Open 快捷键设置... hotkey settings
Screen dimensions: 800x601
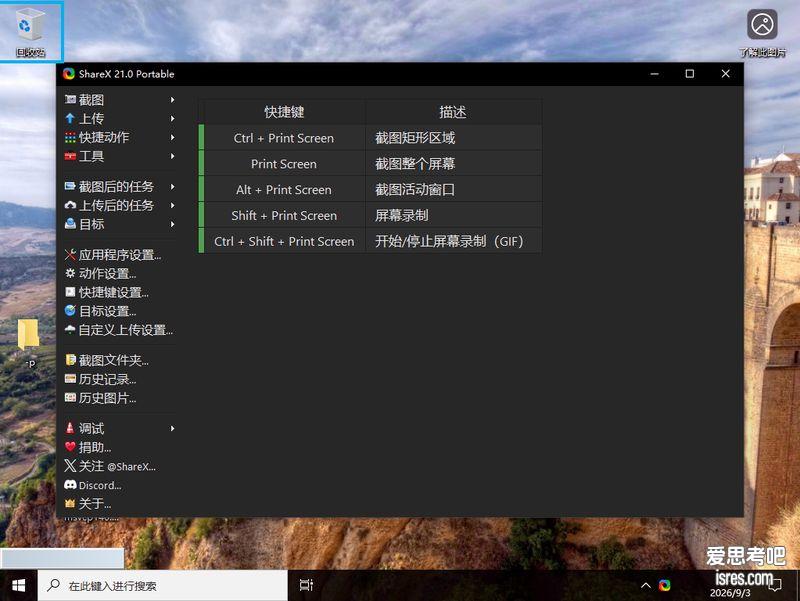[120, 292]
